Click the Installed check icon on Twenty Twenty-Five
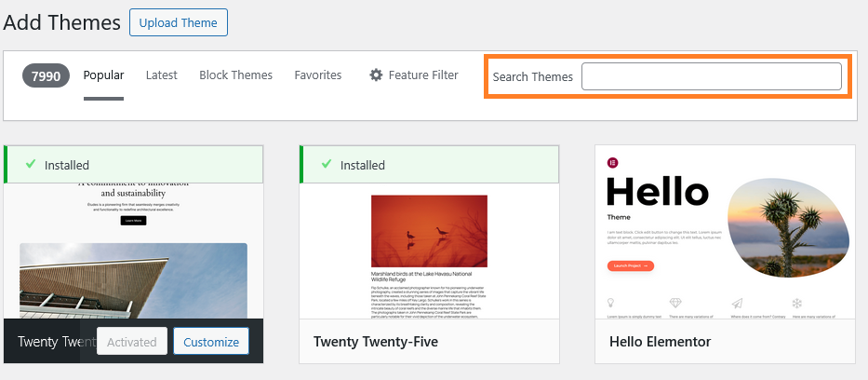The width and height of the screenshot is (868, 380). click(327, 164)
